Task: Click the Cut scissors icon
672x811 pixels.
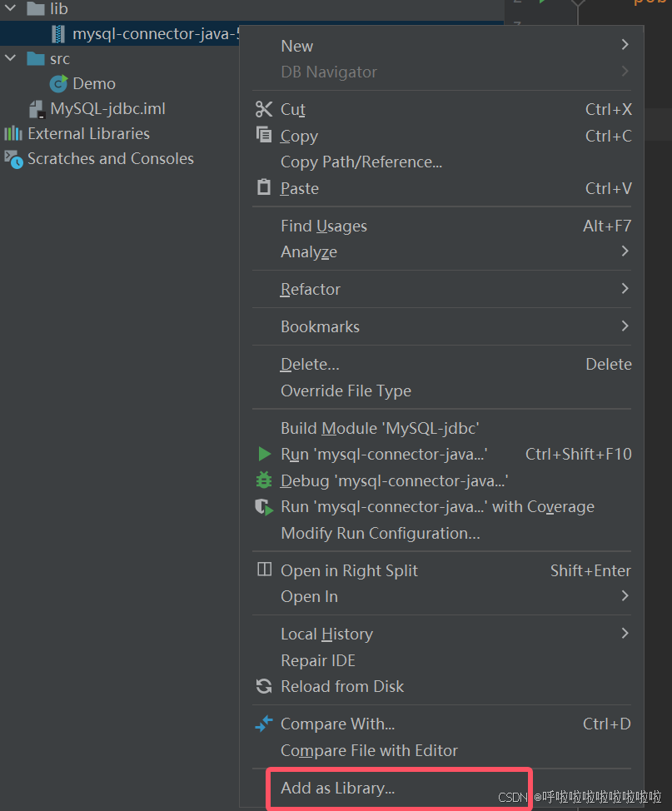Action: coord(264,109)
